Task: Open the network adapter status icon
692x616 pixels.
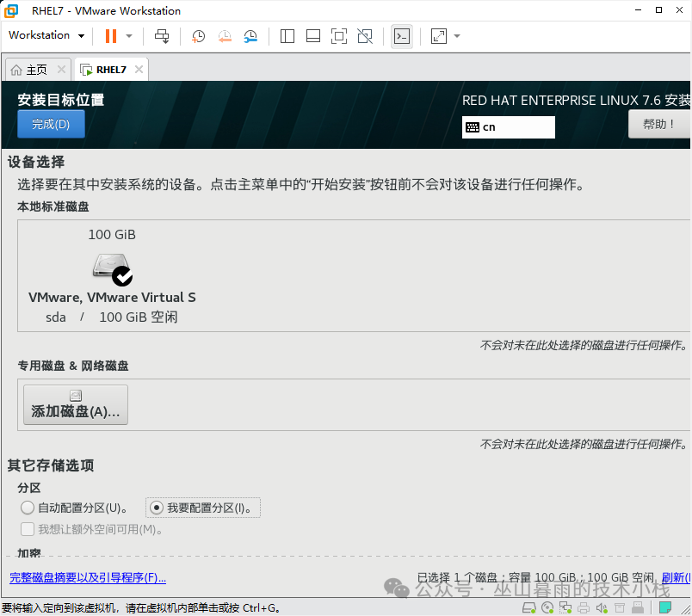Action: (566, 607)
